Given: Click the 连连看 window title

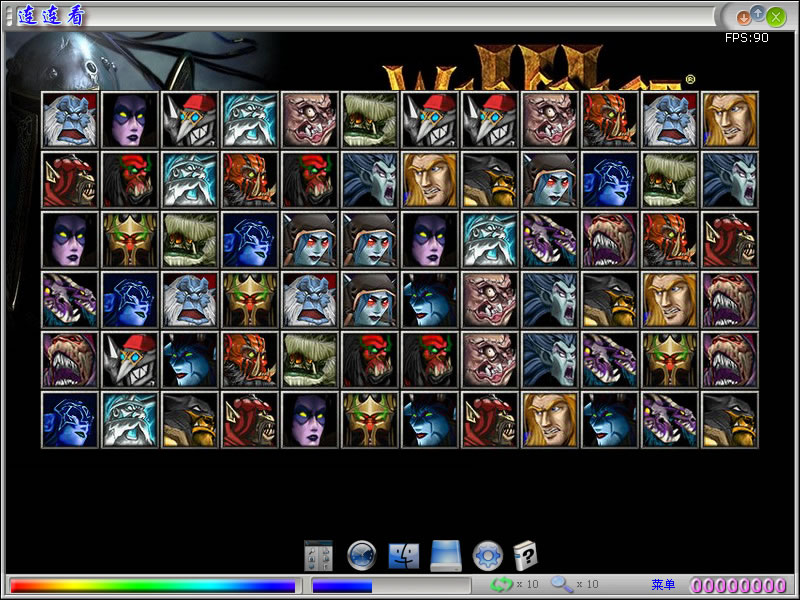Looking at the screenshot, I should point(51,16).
